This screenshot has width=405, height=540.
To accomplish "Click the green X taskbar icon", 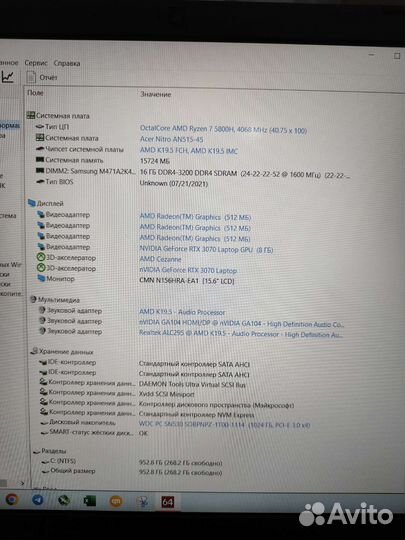I will tap(64, 500).
